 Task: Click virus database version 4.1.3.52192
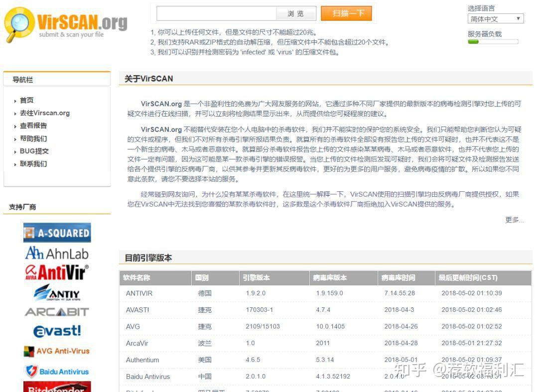tap(333, 377)
